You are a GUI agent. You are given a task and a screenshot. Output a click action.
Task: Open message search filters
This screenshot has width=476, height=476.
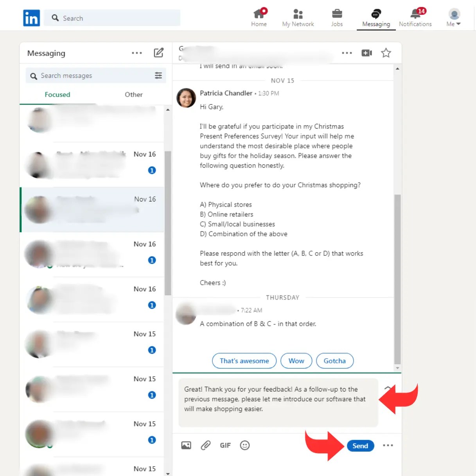[158, 75]
